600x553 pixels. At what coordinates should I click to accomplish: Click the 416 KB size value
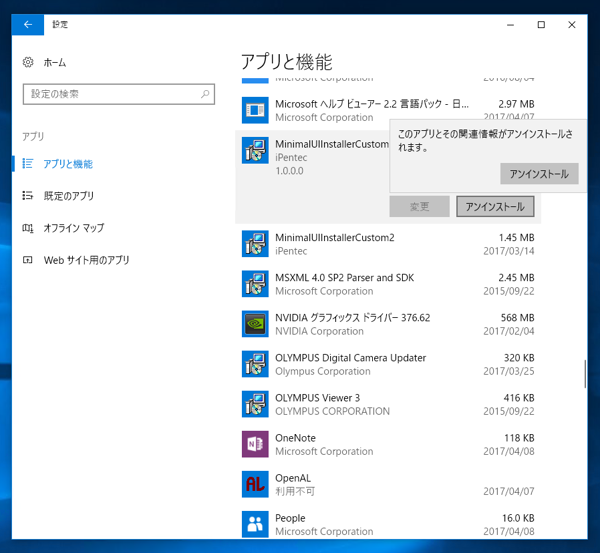pyautogui.click(x=519, y=398)
